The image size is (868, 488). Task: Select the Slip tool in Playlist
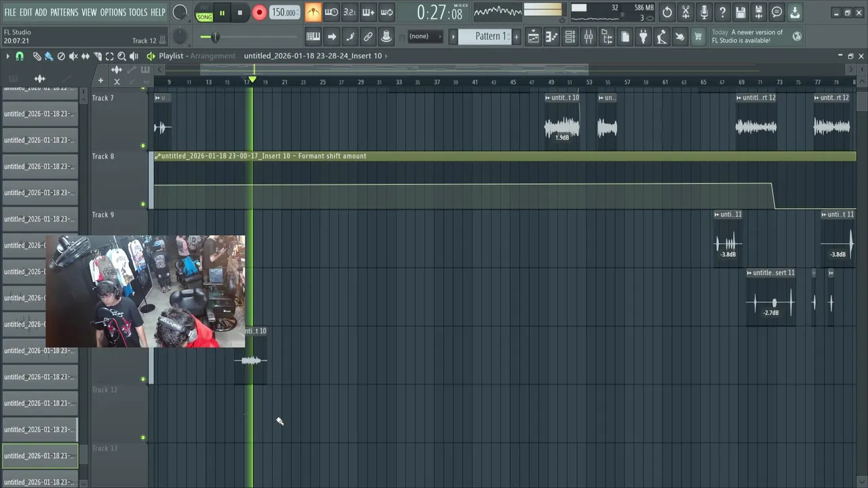[85, 56]
